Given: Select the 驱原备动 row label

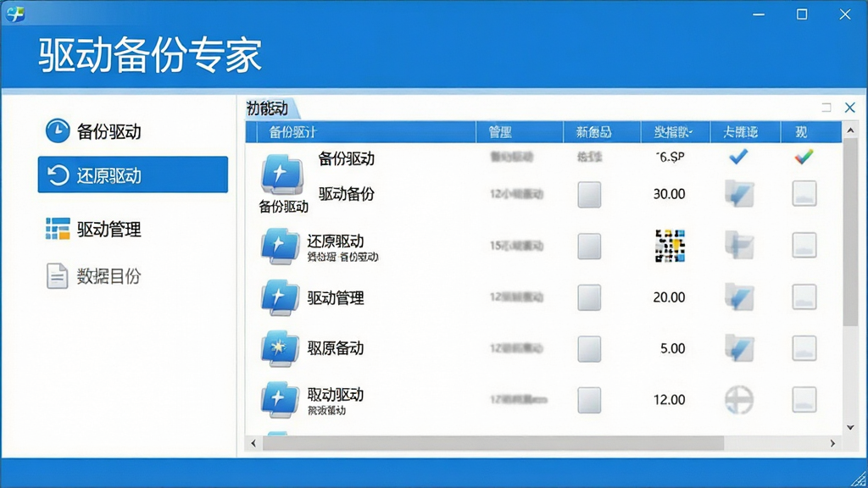Looking at the screenshot, I should (336, 348).
